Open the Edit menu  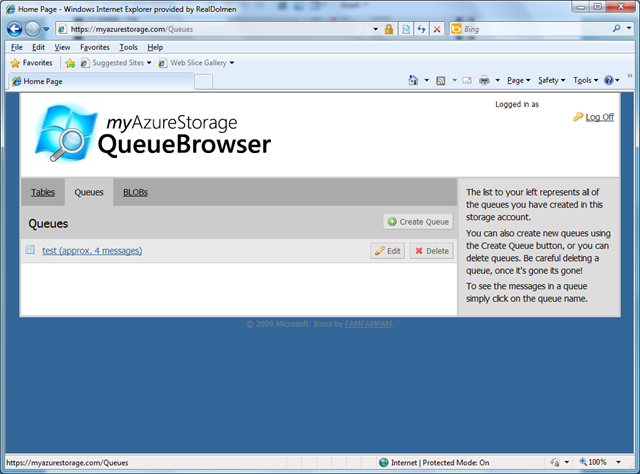tap(38, 47)
